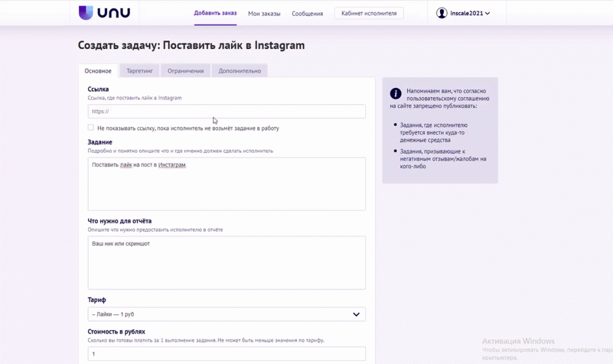The height and width of the screenshot is (364, 613).
Task: Click the info icon in reminder panel
Action: click(395, 93)
